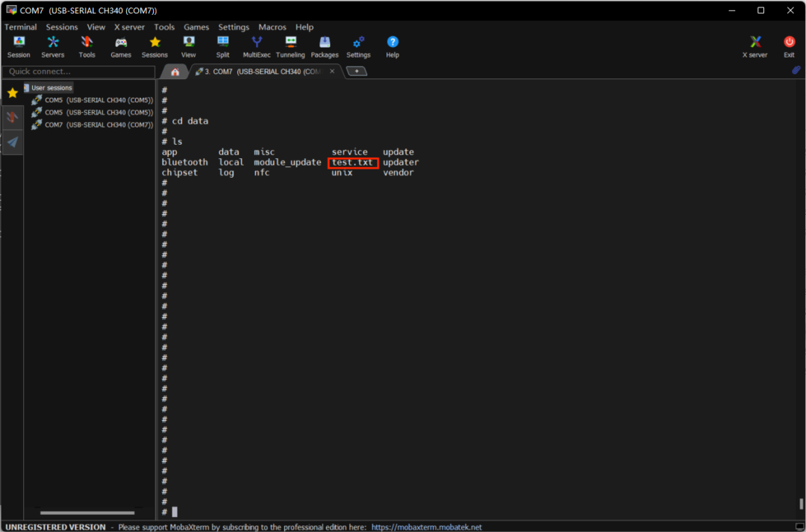Click "vendor" in the directory listing
The image size is (806, 532).
point(399,172)
